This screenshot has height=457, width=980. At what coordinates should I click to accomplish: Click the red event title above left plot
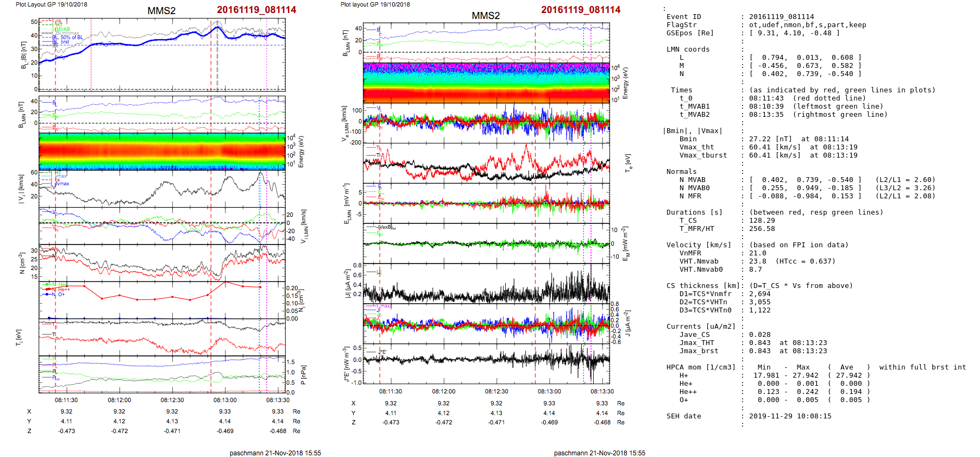point(256,10)
